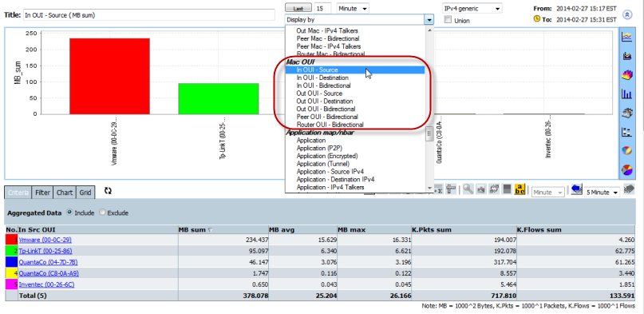
Task: Click the sum totals toolbar icon
Action: tap(439, 189)
